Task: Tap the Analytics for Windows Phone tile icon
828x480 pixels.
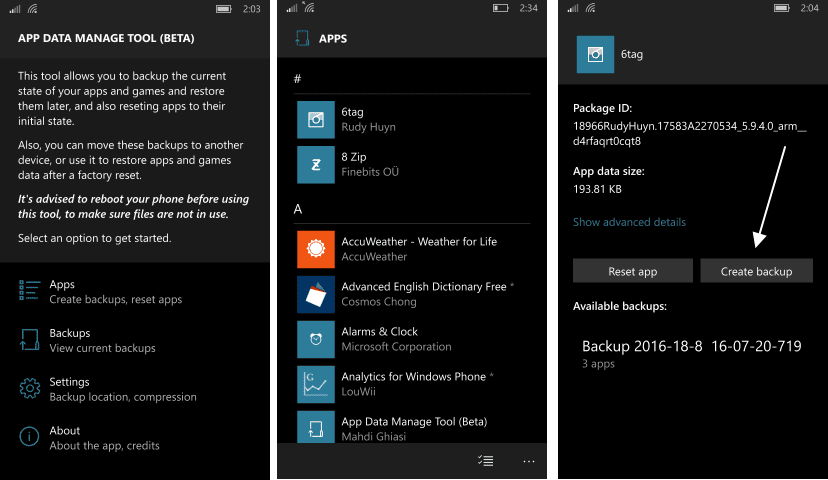Action: click(x=316, y=384)
